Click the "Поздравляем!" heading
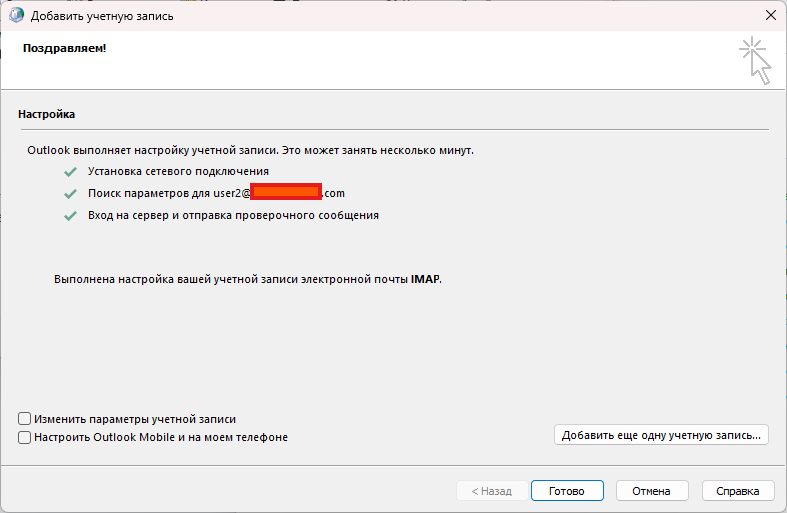Viewport: 787px width, 513px height. coord(64,48)
